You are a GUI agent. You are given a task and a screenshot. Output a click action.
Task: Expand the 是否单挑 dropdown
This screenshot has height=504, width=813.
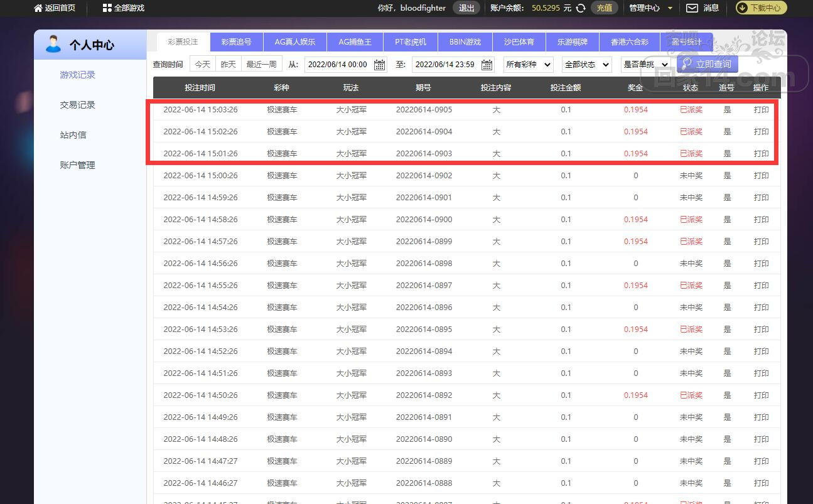pyautogui.click(x=645, y=65)
